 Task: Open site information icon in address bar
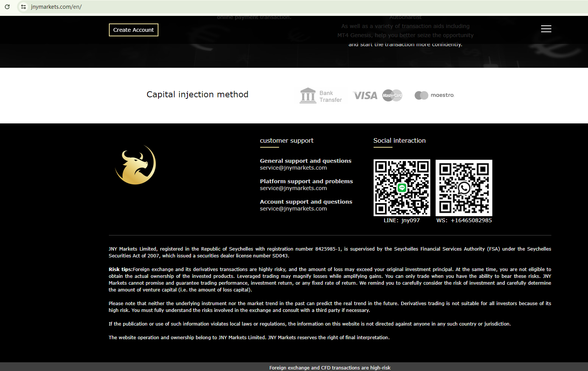click(23, 7)
